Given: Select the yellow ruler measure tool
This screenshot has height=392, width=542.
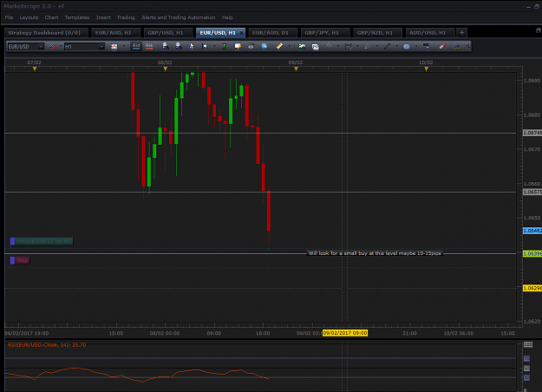Looking at the screenshot, I should pos(279,46).
